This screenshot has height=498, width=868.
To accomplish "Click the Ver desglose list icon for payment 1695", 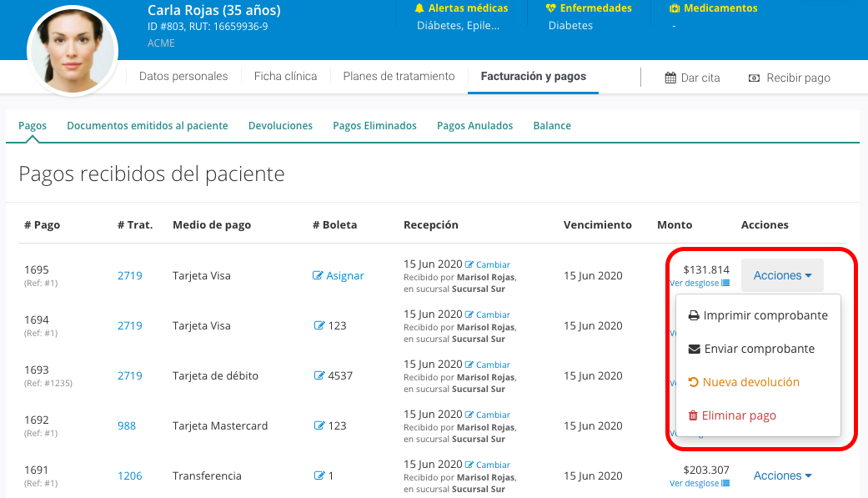I will point(725,283).
